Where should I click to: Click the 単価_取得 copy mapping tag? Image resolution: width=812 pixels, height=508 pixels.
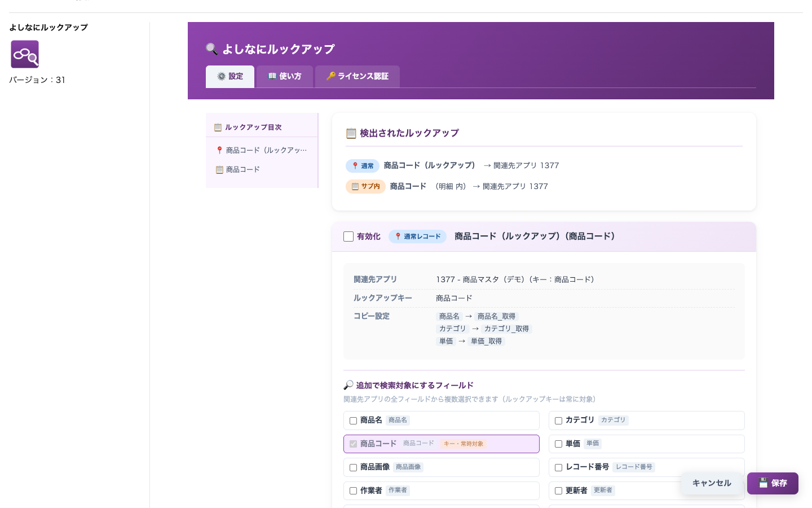coord(486,341)
